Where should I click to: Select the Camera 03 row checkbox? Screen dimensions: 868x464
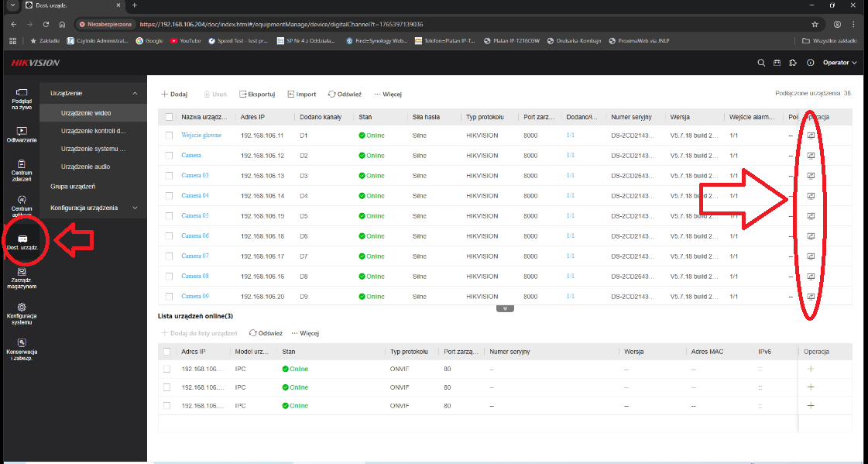click(x=169, y=175)
